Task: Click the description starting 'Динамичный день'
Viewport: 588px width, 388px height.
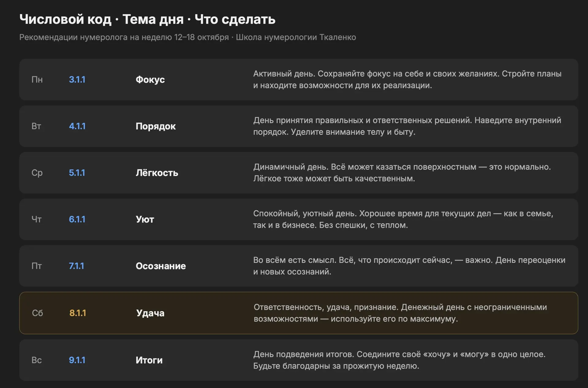Action: coord(402,173)
